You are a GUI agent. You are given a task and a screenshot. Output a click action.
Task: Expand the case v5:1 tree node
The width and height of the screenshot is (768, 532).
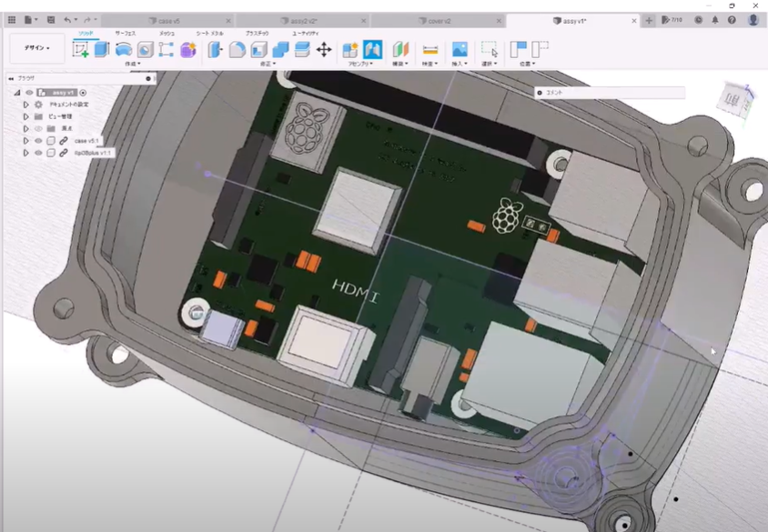[x=25, y=141]
